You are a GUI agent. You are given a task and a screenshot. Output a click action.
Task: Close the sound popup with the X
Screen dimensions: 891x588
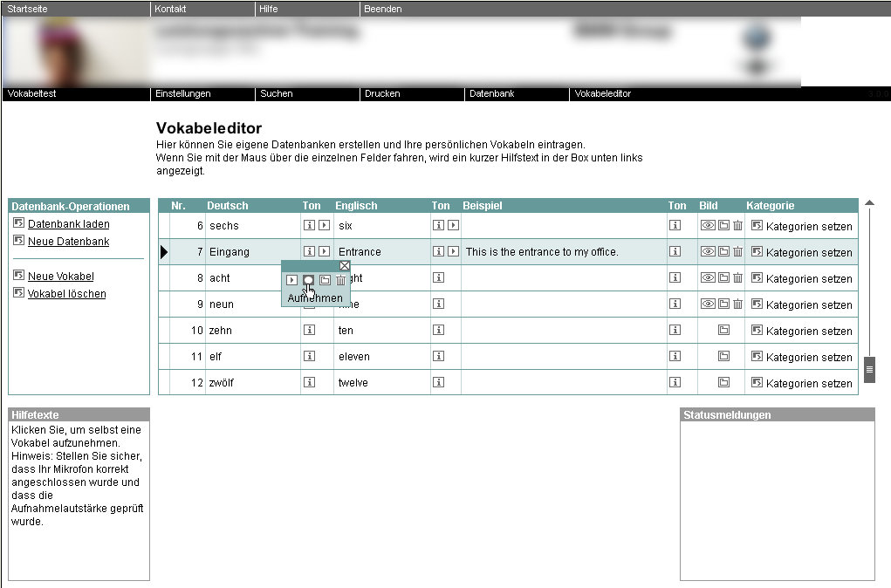345,266
